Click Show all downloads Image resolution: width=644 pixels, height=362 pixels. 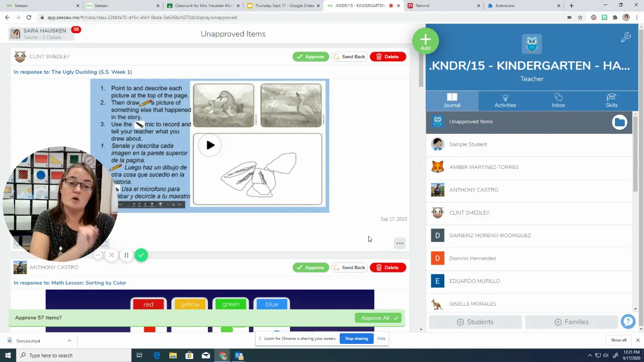(x=618, y=340)
